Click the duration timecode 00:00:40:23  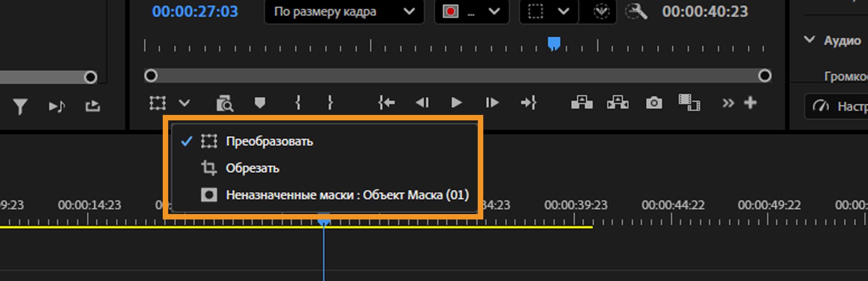(x=705, y=11)
